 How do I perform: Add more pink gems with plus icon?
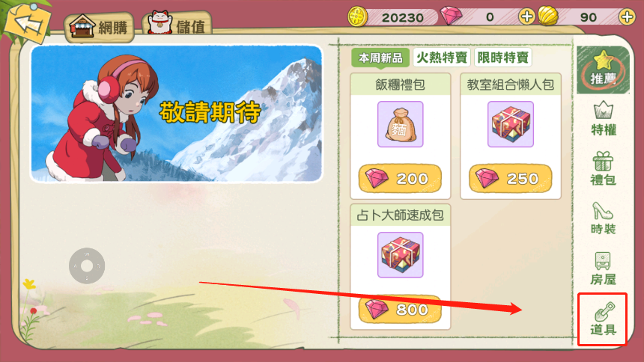click(x=526, y=16)
